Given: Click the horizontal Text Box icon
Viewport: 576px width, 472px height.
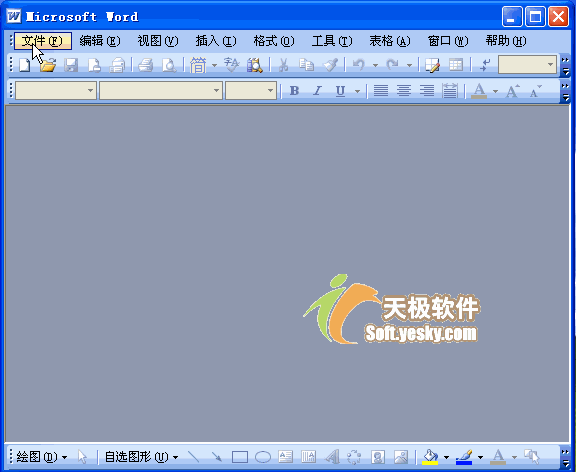Looking at the screenshot, I should (x=285, y=457).
